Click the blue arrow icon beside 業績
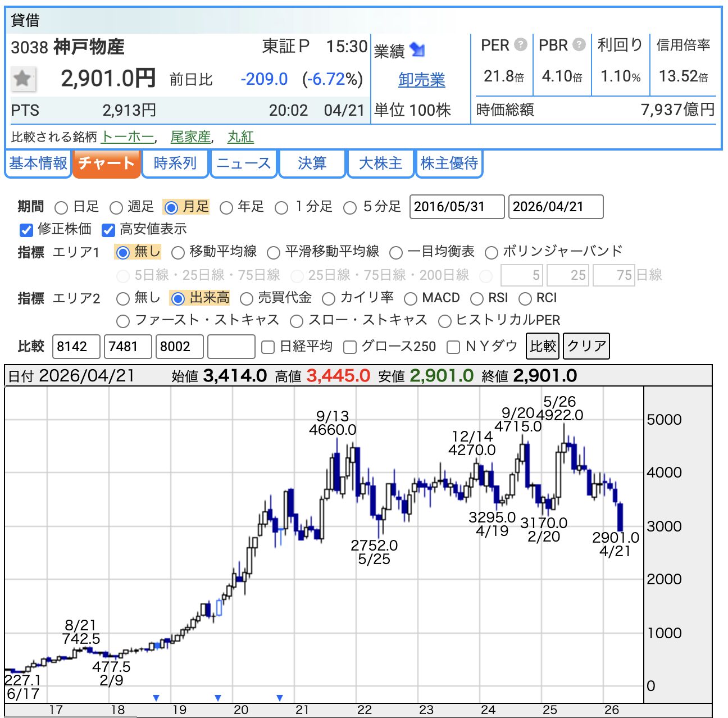Viewport: 728px width, 718px height. [x=417, y=50]
